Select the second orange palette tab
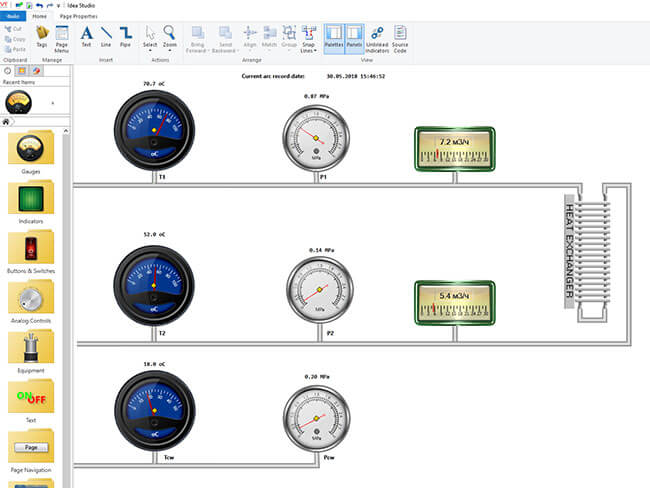650x488 pixels. [22, 71]
